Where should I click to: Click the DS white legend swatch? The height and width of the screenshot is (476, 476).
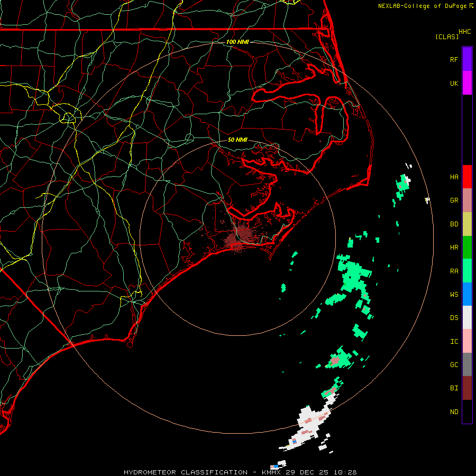click(467, 317)
